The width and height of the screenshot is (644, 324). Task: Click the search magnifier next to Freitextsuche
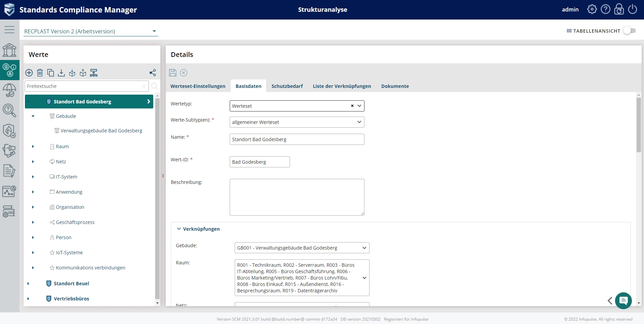[x=155, y=86]
